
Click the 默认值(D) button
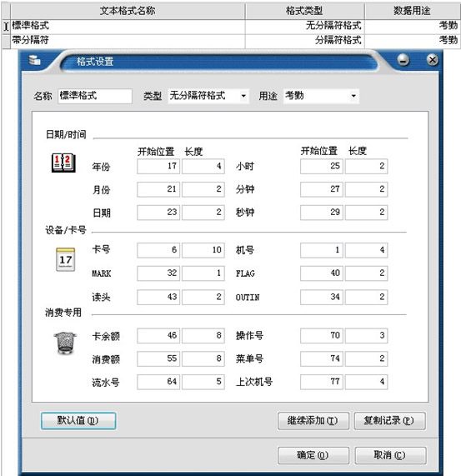click(78, 421)
